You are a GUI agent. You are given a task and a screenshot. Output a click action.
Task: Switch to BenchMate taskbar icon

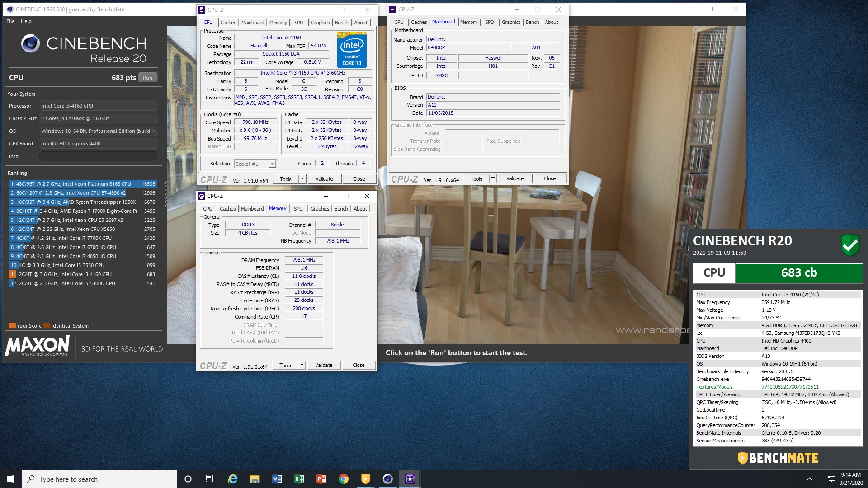pyautogui.click(x=365, y=479)
